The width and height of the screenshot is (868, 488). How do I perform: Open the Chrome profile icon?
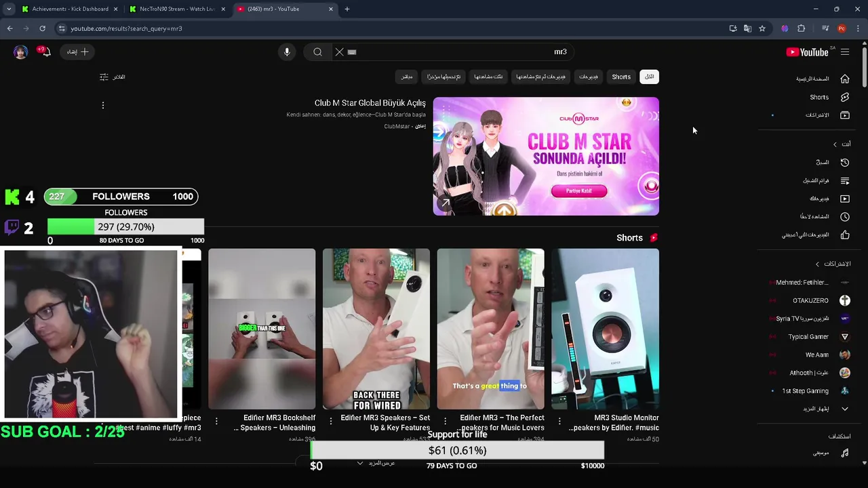coord(842,28)
